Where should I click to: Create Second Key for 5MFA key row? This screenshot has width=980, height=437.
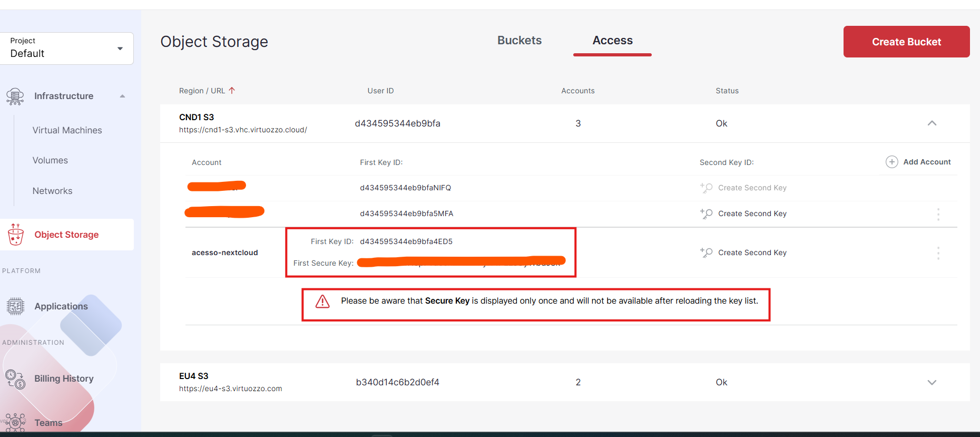tap(752, 213)
